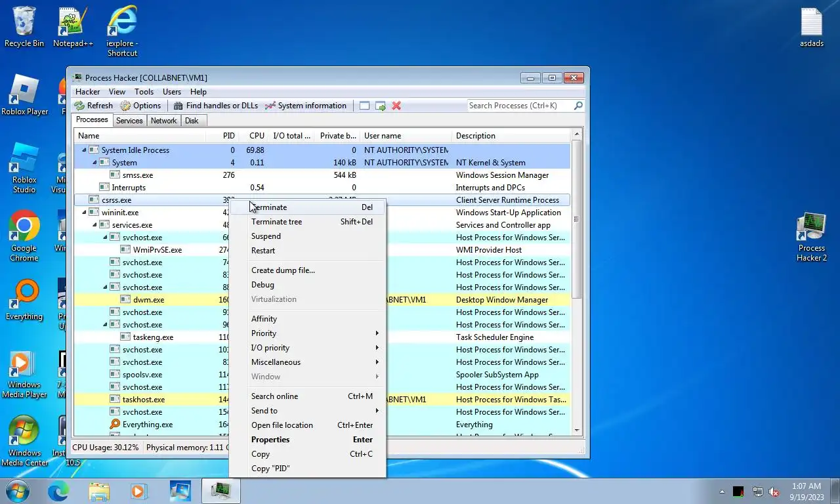This screenshot has height=504, width=840.
Task: Select the Everything.exe process row
Action: [x=322, y=425]
